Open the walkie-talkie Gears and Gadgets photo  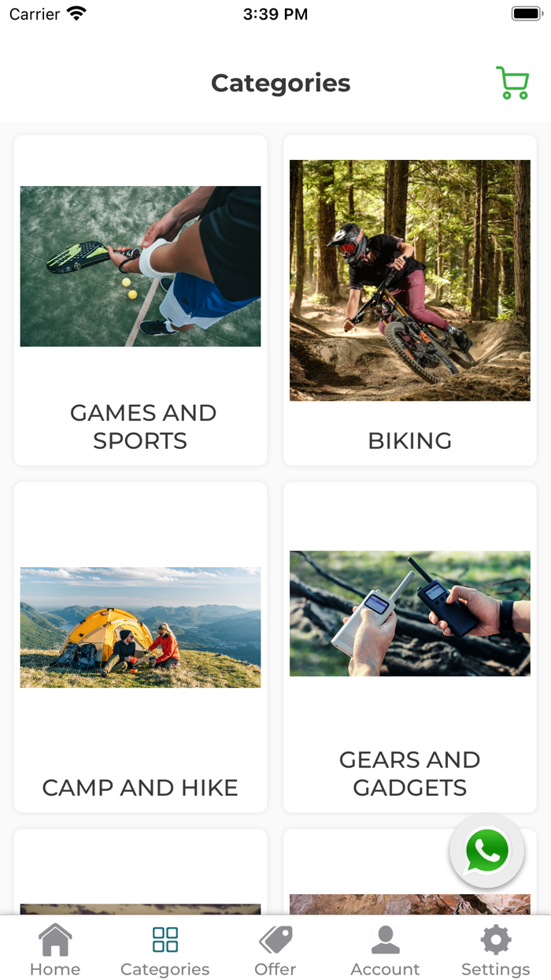410,614
